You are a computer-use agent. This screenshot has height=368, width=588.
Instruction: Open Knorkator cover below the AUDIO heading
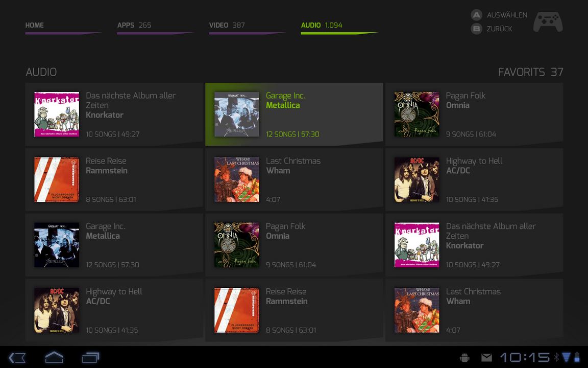[x=57, y=114]
